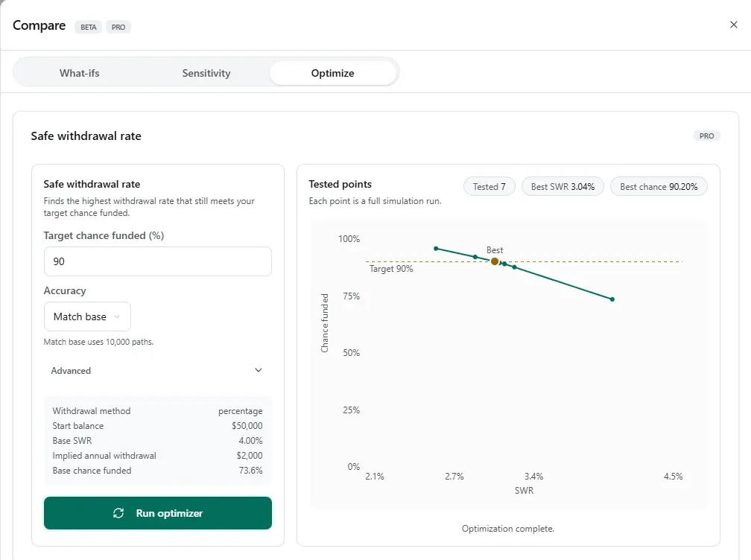The width and height of the screenshot is (751, 560).
Task: Click the refresh icon in Run optimizer
Action: tap(118, 513)
